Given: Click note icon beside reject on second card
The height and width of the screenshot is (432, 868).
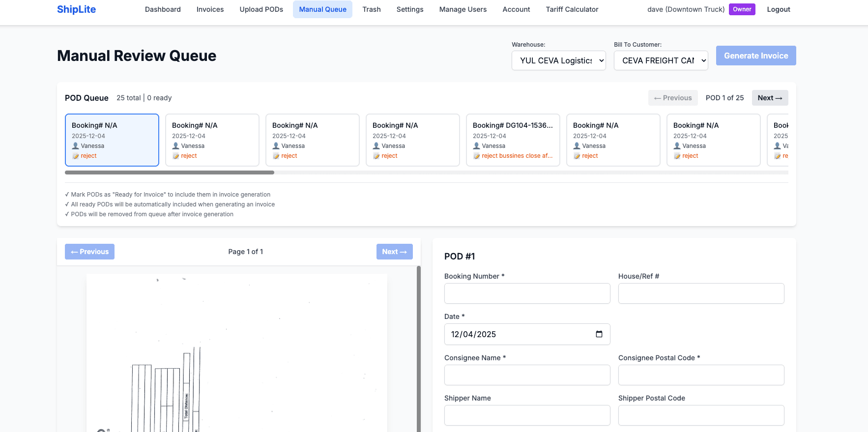Looking at the screenshot, I should pyautogui.click(x=176, y=156).
